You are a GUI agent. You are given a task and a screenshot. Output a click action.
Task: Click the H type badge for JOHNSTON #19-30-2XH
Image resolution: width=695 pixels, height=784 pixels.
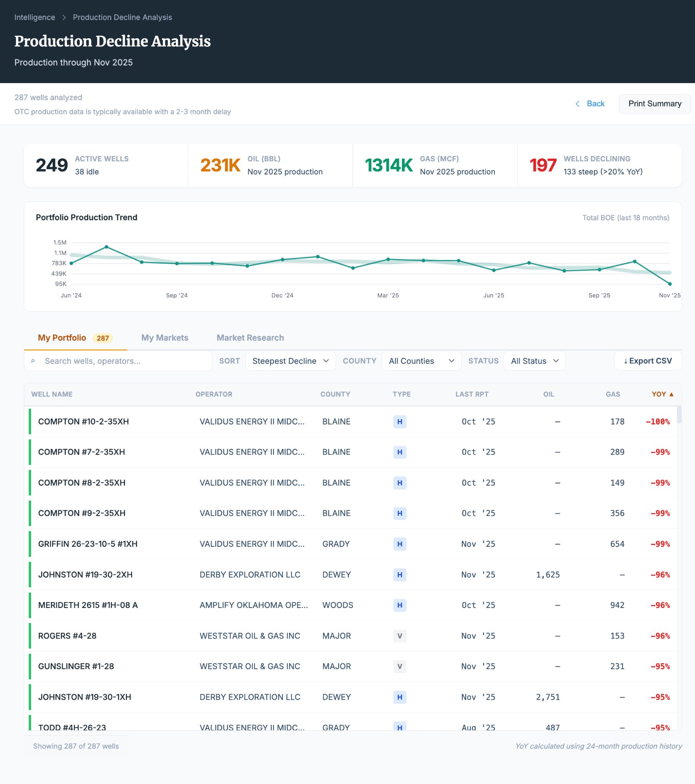pos(400,575)
